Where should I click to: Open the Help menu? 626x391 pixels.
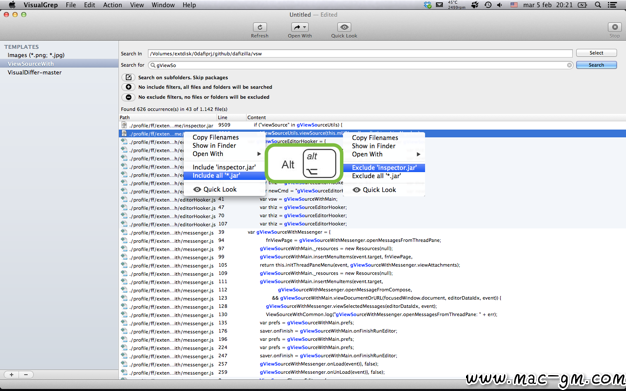pos(189,5)
